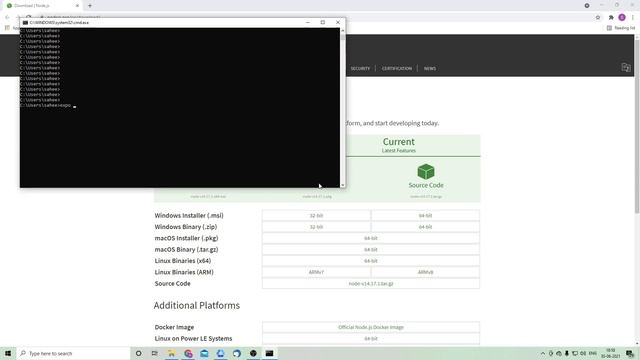640x360 pixels.
Task: Open File Explorer from the taskbar
Action: [171, 353]
